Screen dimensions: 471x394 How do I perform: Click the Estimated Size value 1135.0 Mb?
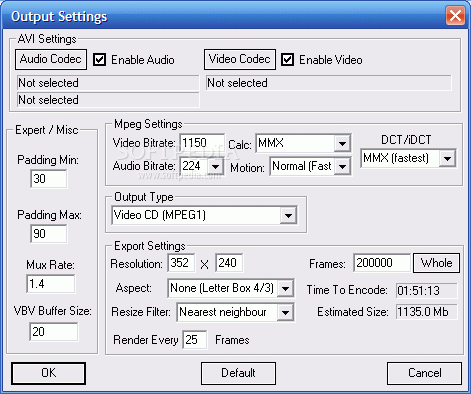427,312
